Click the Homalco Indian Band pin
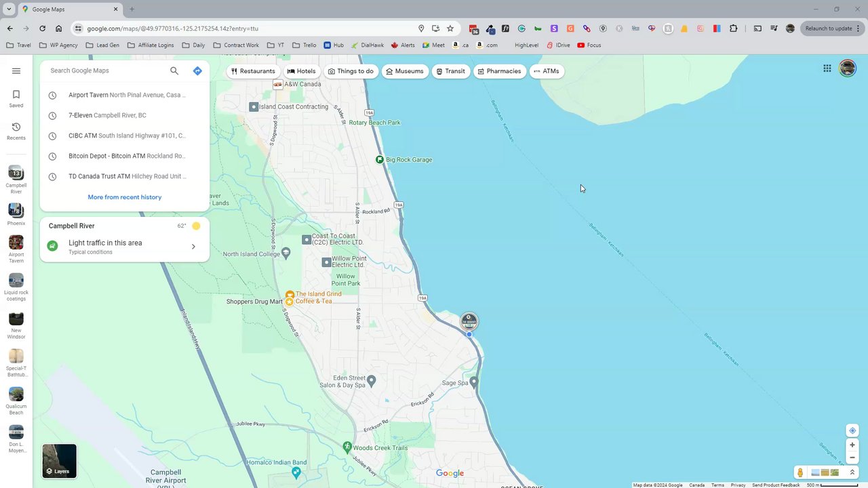This screenshot has height=488, width=868. (296, 472)
